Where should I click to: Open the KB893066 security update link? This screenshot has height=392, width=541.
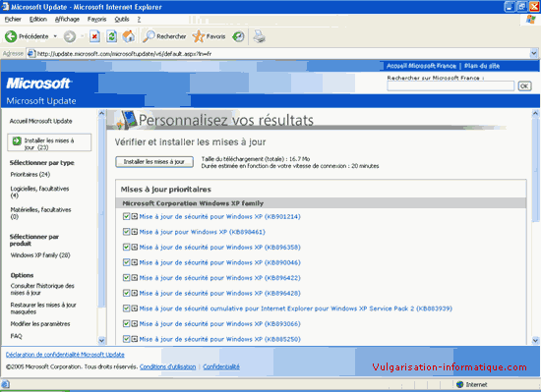219,324
